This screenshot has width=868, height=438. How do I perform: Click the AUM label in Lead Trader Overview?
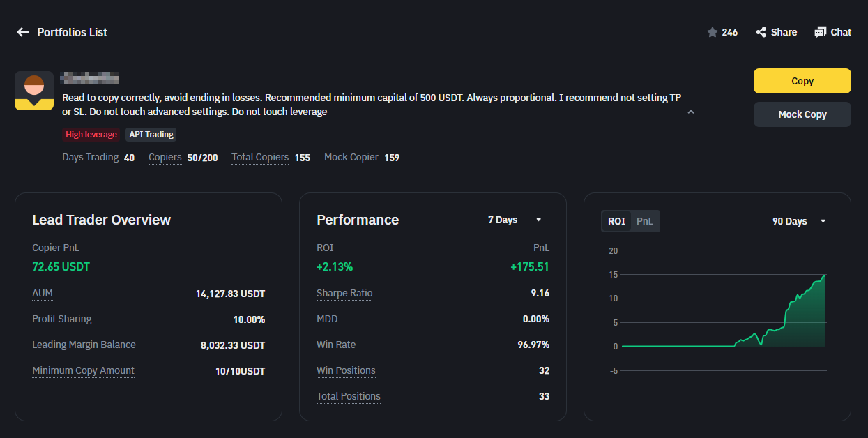click(43, 293)
